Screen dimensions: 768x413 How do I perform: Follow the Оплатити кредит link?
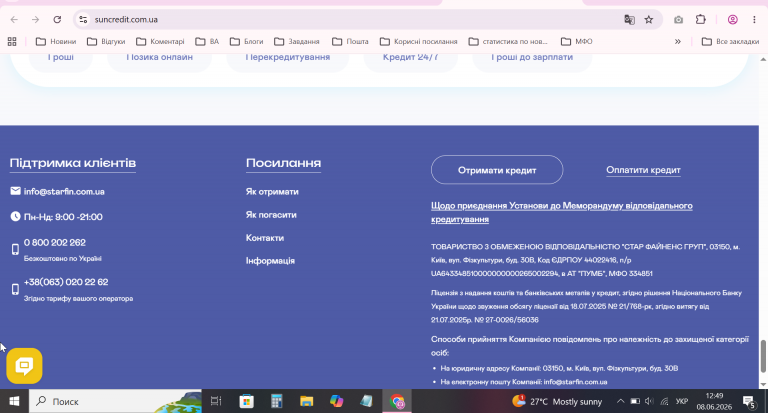point(643,170)
